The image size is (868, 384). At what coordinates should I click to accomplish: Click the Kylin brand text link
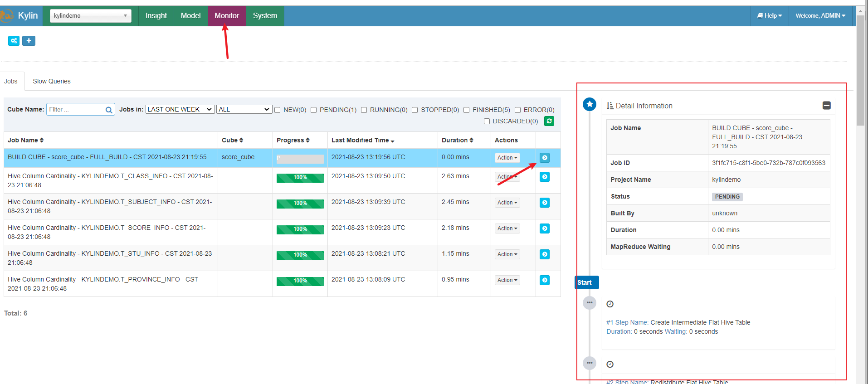(x=28, y=15)
